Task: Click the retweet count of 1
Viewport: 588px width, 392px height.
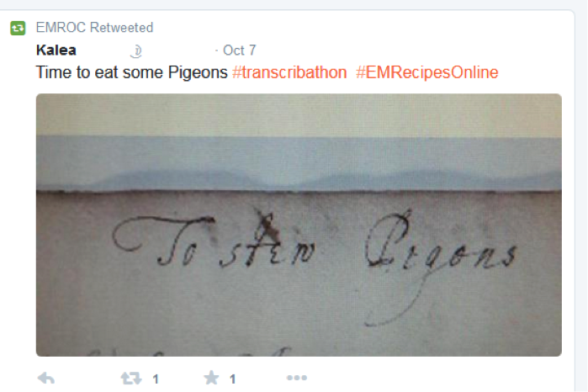Action: pyautogui.click(x=156, y=379)
